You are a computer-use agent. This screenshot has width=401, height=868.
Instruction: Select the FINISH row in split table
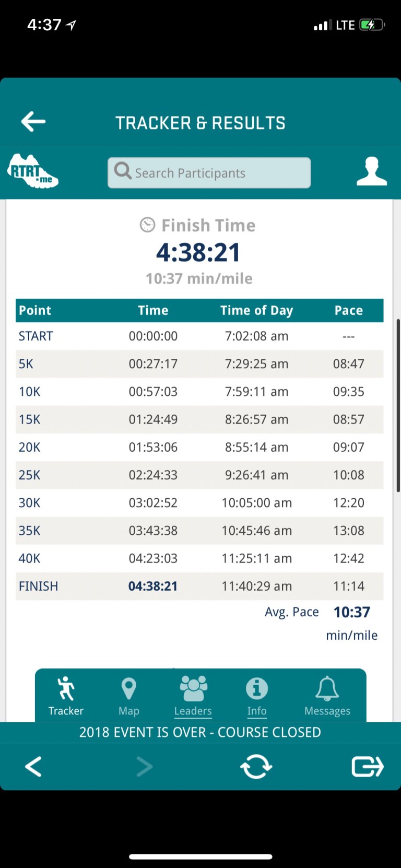(x=199, y=586)
